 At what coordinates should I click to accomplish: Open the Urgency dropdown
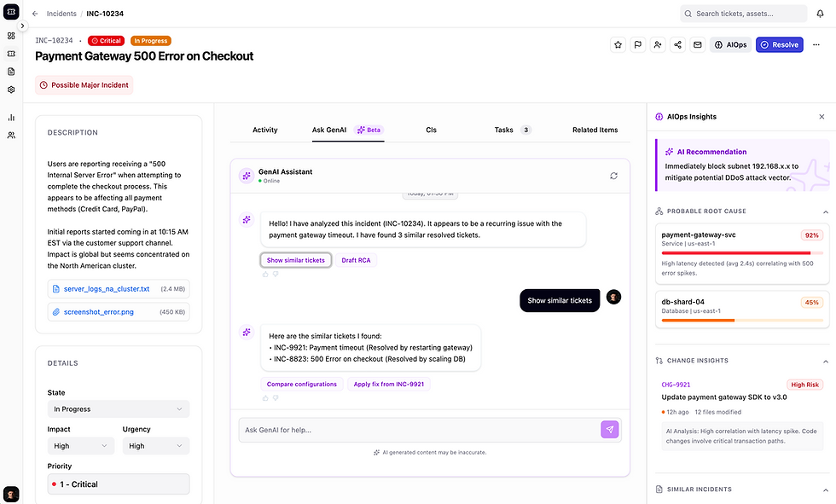(x=156, y=446)
